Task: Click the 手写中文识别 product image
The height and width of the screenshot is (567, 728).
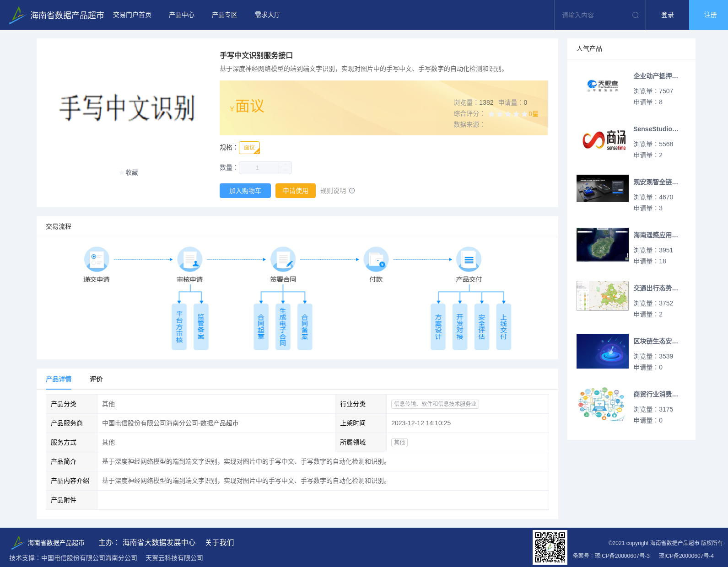Action: [x=128, y=108]
